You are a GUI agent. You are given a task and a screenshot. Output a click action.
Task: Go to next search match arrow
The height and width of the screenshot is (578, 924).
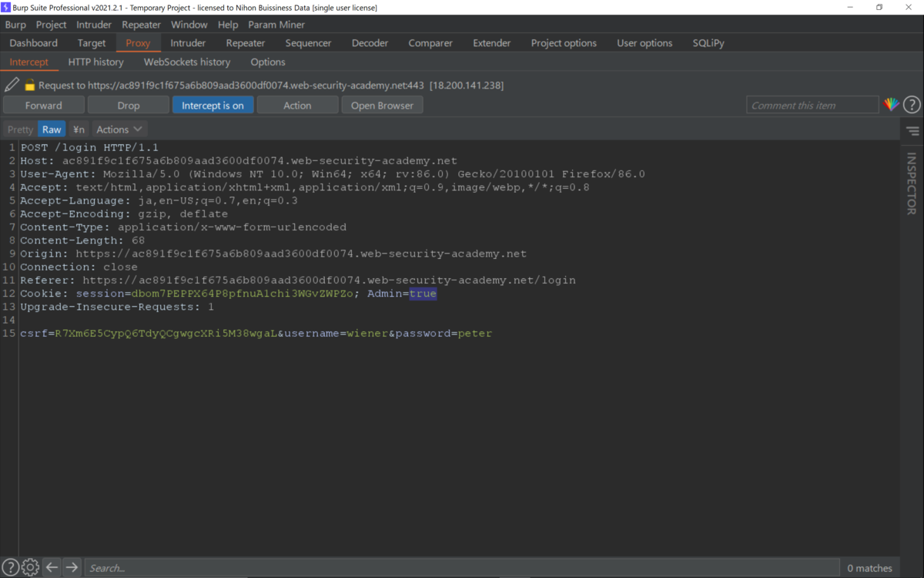[72, 568]
